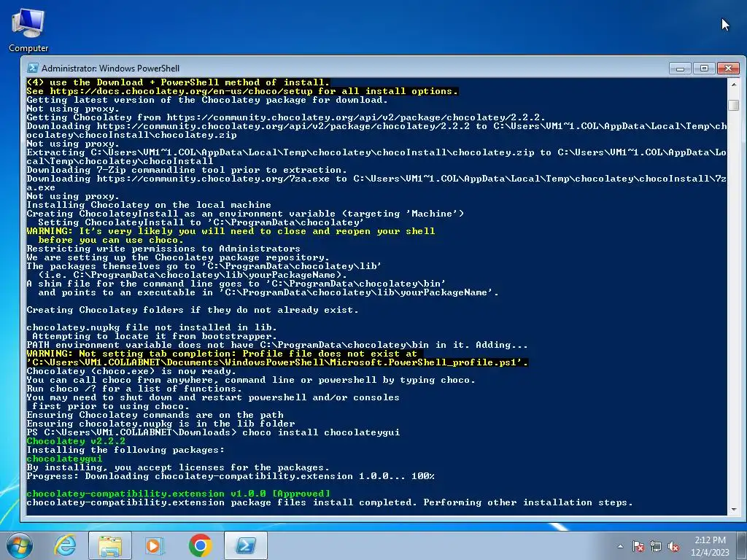
Task: Open the Windows Start button
Action: pyautogui.click(x=20, y=545)
